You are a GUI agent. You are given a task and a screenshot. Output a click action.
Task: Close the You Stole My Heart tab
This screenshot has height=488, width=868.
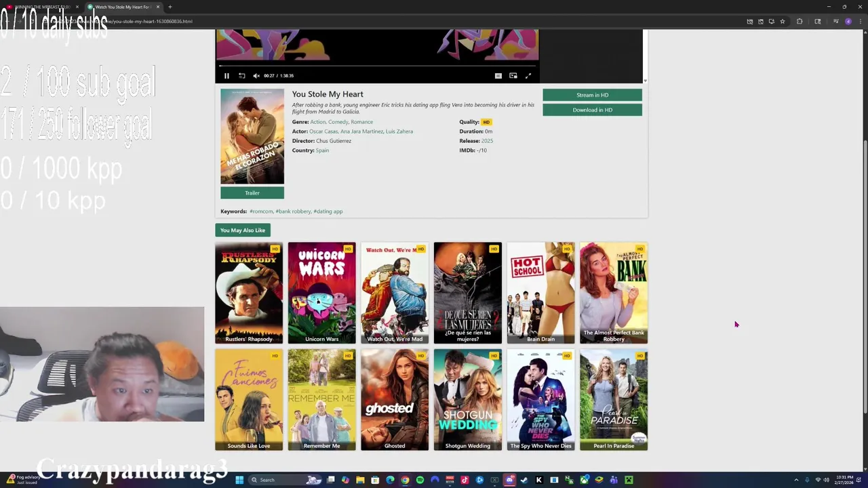pyautogui.click(x=158, y=7)
